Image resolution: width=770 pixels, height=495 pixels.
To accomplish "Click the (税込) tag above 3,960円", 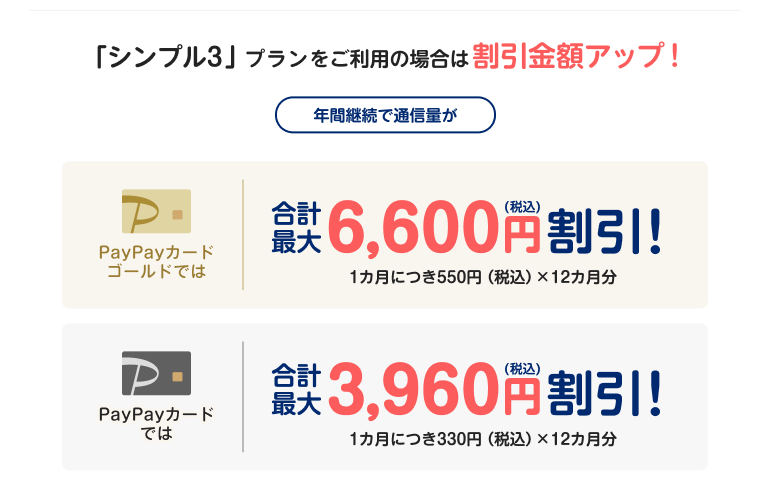I will pos(522,369).
